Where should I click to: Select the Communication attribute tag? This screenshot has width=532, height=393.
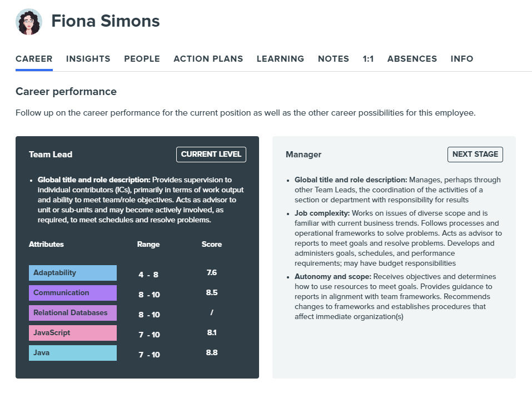(x=72, y=292)
